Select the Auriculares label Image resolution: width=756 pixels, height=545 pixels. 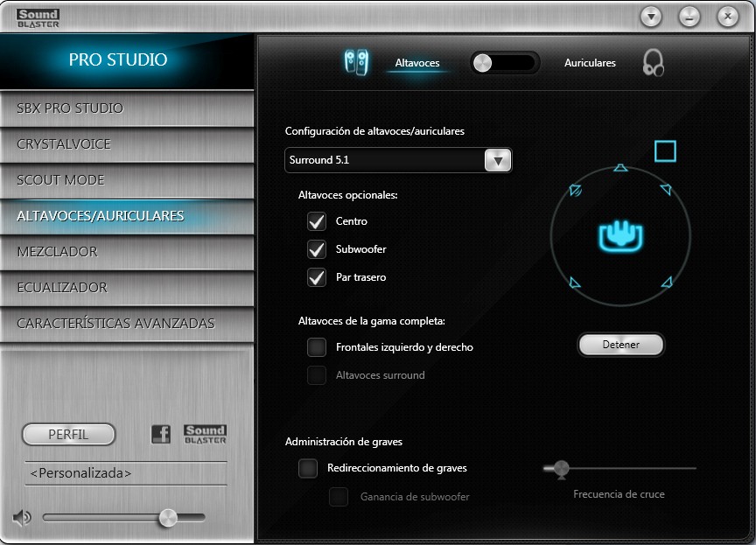click(590, 63)
